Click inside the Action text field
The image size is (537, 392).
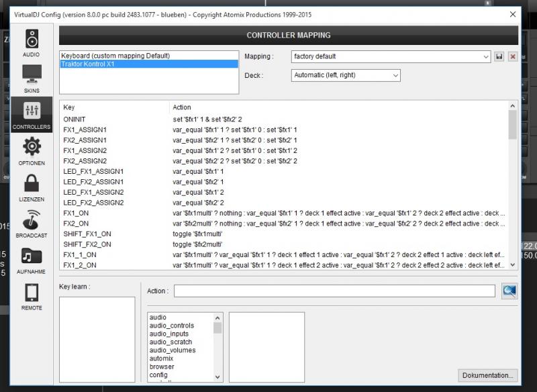334,291
